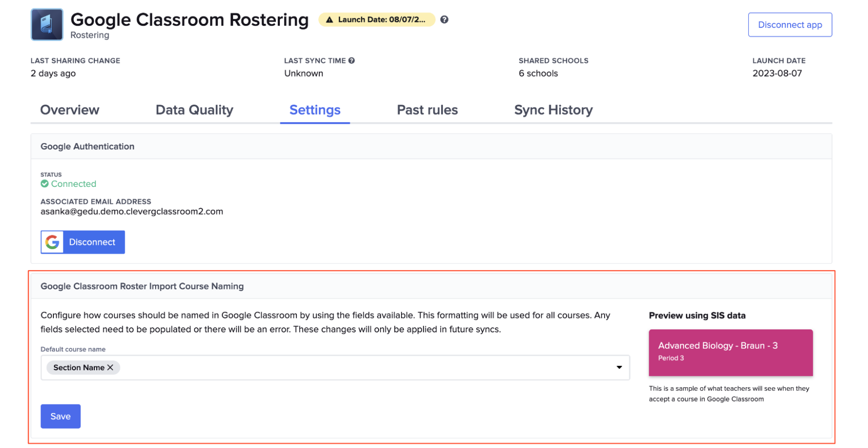Click the Advanced Biology course preview card

pyautogui.click(x=731, y=352)
